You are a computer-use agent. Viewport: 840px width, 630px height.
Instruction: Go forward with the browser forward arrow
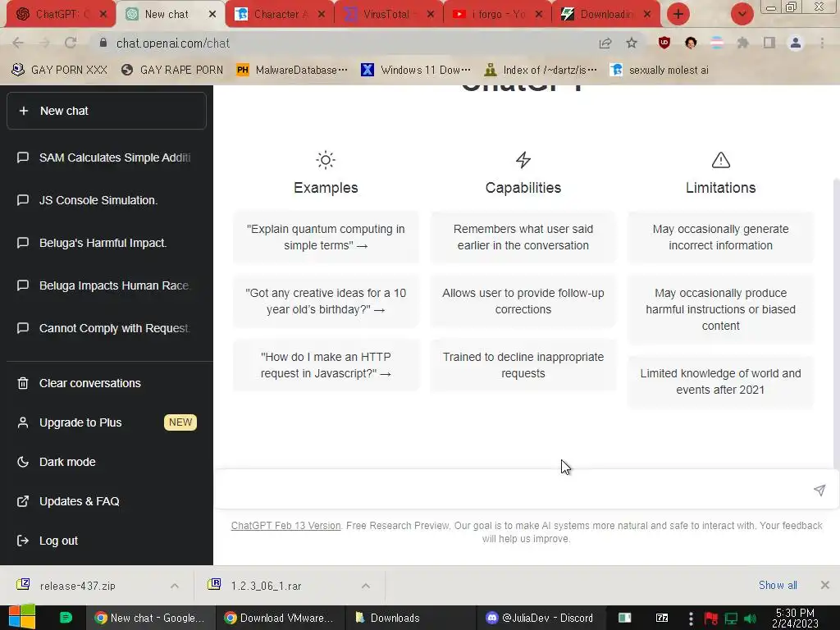tap(44, 43)
